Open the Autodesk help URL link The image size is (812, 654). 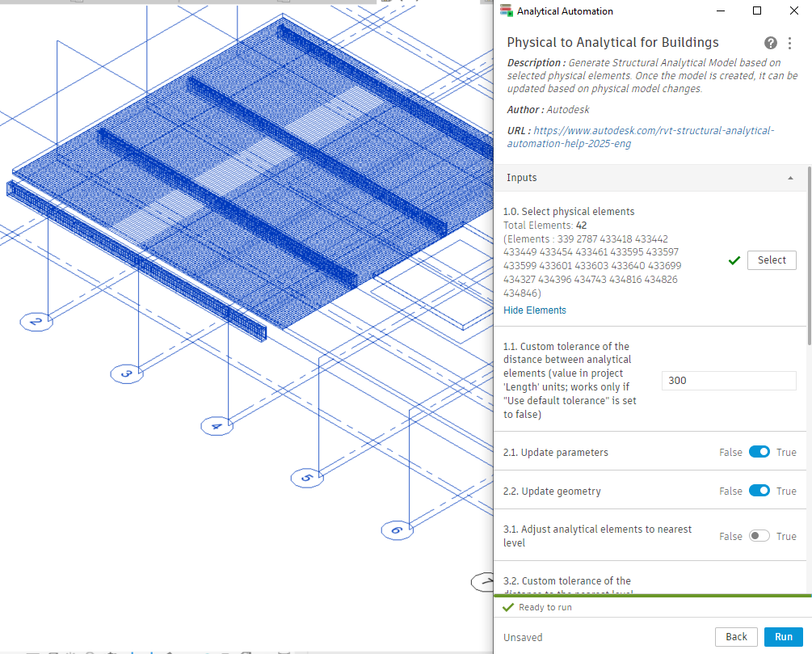click(x=641, y=137)
